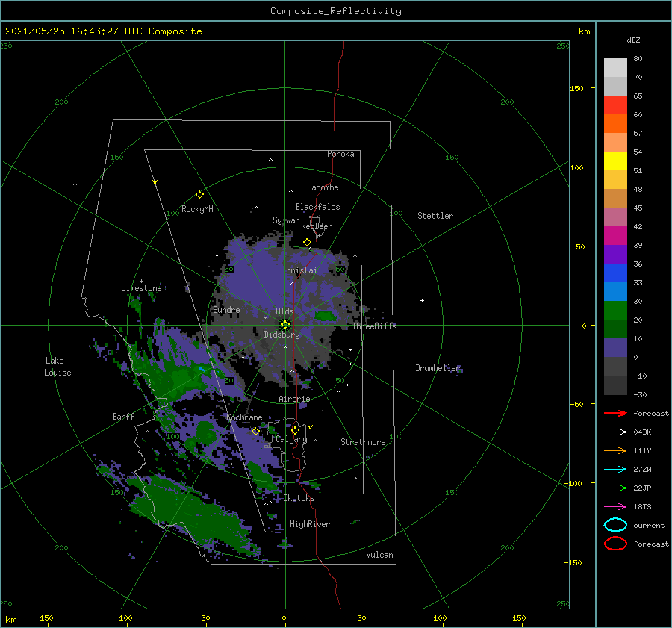Click the Vulcan label
672x628 pixels.
point(380,555)
